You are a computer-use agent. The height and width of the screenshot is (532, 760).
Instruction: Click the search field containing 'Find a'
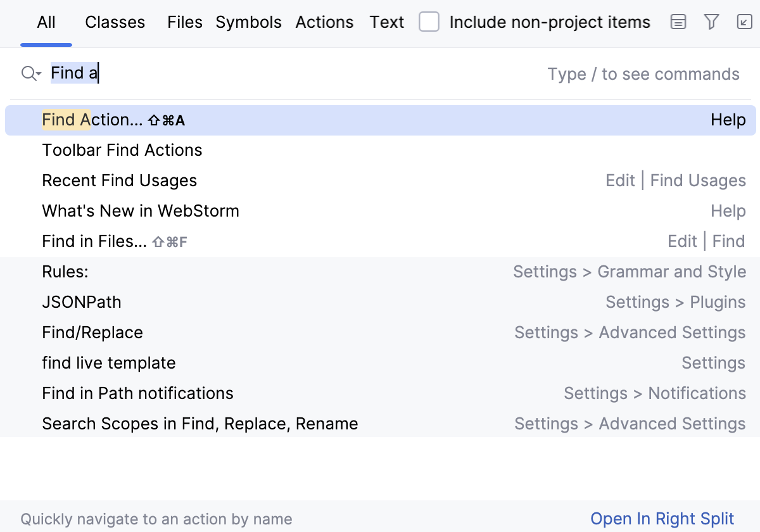(285, 73)
